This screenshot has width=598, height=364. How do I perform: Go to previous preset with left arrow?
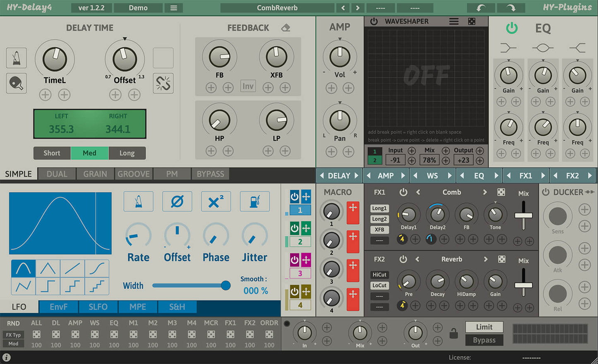click(x=343, y=8)
